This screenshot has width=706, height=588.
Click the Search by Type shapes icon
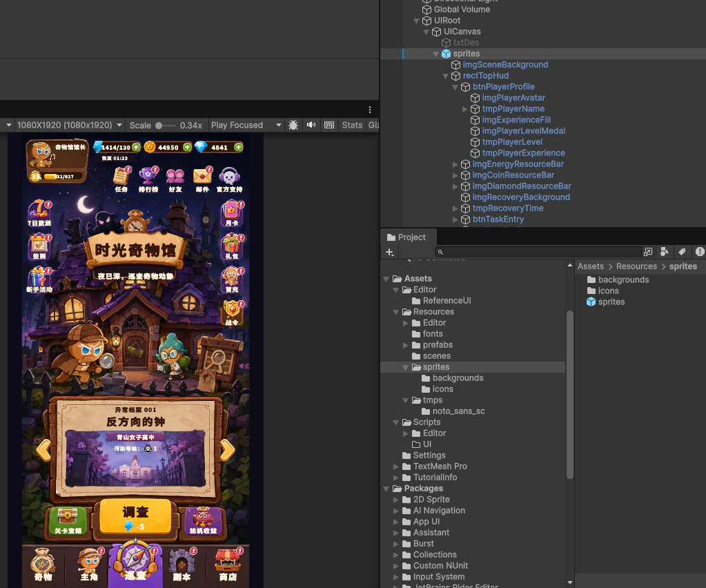(x=664, y=252)
